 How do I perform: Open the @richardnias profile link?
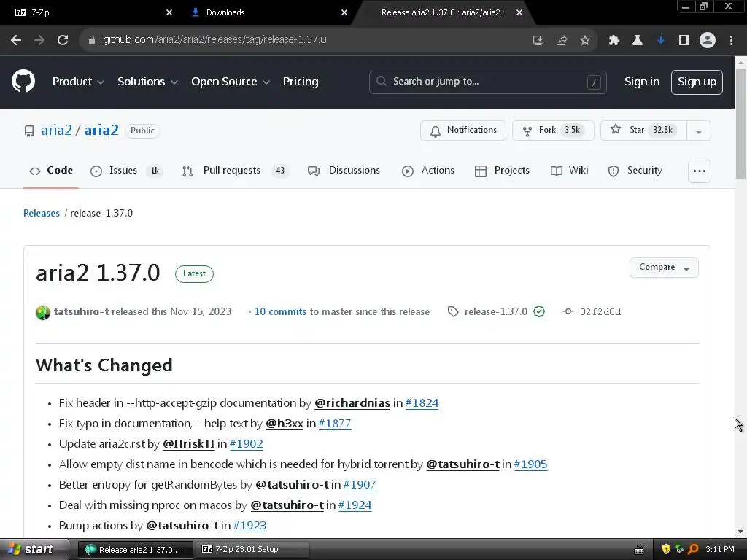(352, 403)
